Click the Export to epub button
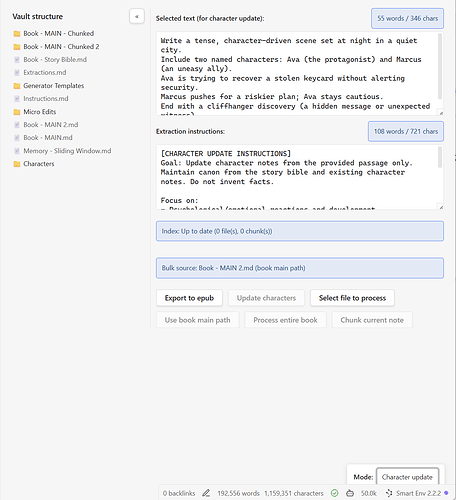 click(x=189, y=298)
